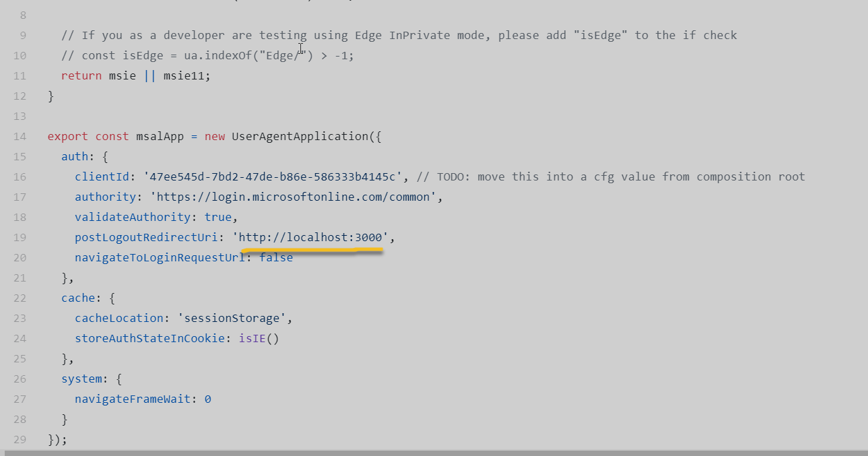Image resolution: width=868 pixels, height=456 pixels.
Task: Click the 'export' keyword on line 14
Action: pos(67,136)
